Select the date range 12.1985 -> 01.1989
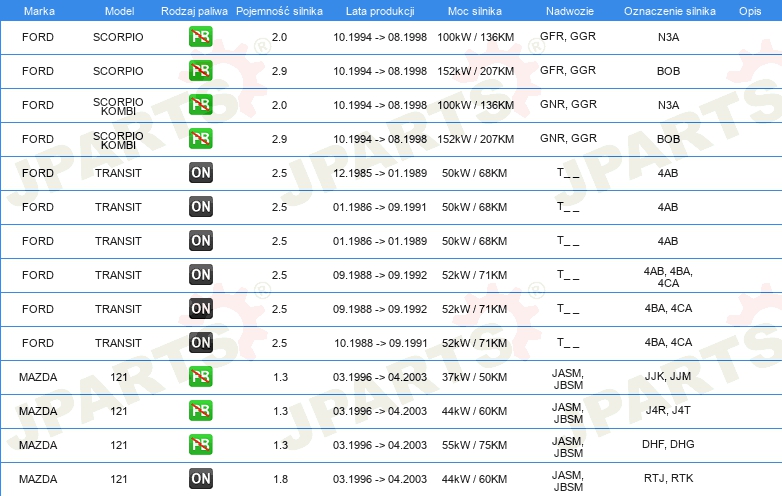This screenshot has width=782, height=496. pos(380,173)
